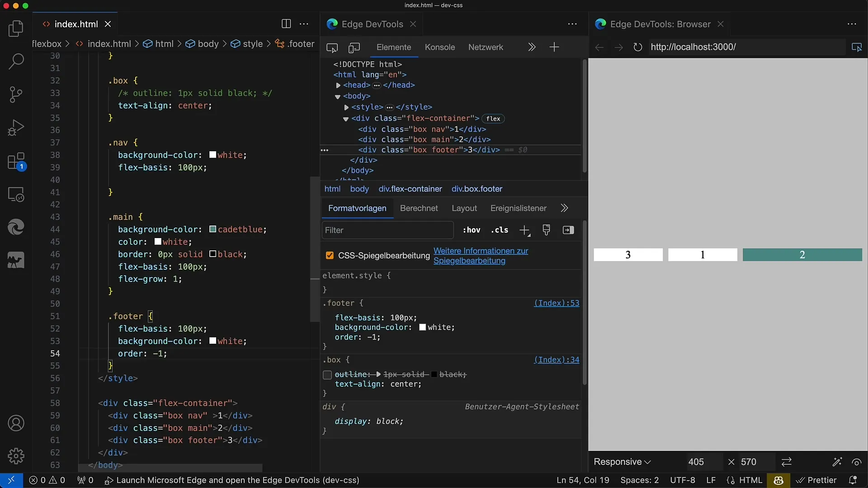Switch to the Layout tab in DevTools
The width and height of the screenshot is (868, 488).
pyautogui.click(x=464, y=208)
